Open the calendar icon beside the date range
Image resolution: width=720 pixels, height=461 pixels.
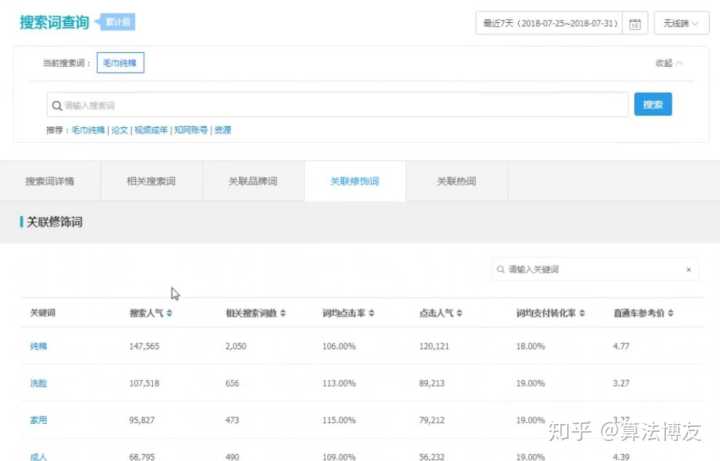point(633,23)
